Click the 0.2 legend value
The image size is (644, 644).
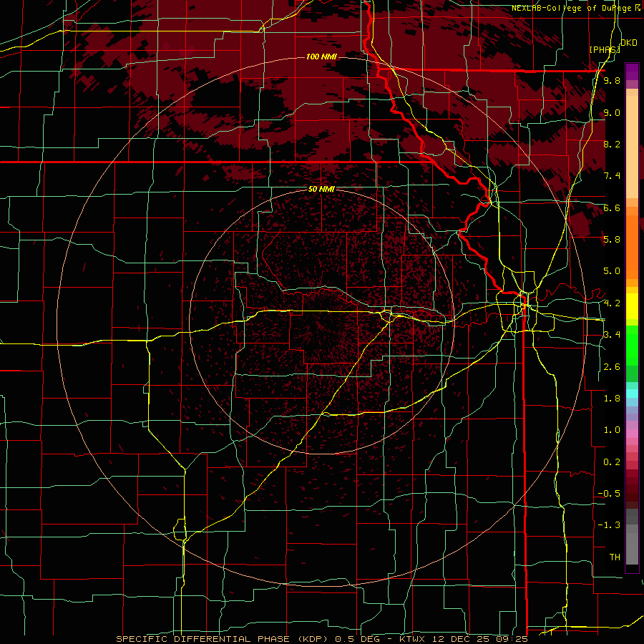click(x=612, y=462)
